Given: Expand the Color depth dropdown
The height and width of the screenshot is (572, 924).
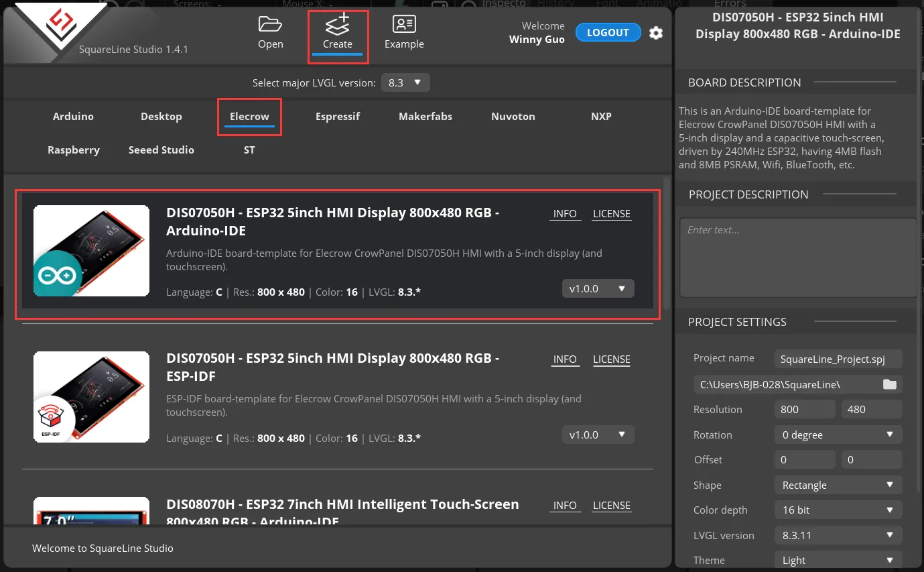Looking at the screenshot, I should [838, 510].
